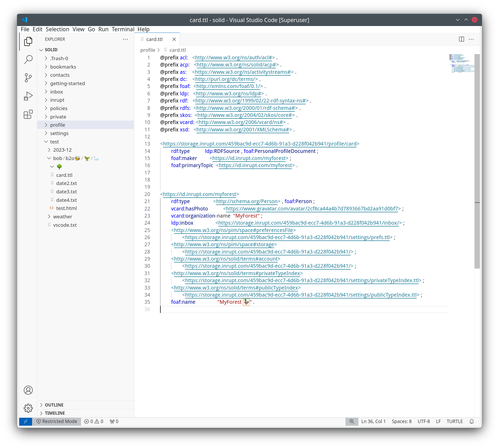This screenshot has height=448, width=499.
Task: Expand the inrupt folder
Action: tap(86, 100)
